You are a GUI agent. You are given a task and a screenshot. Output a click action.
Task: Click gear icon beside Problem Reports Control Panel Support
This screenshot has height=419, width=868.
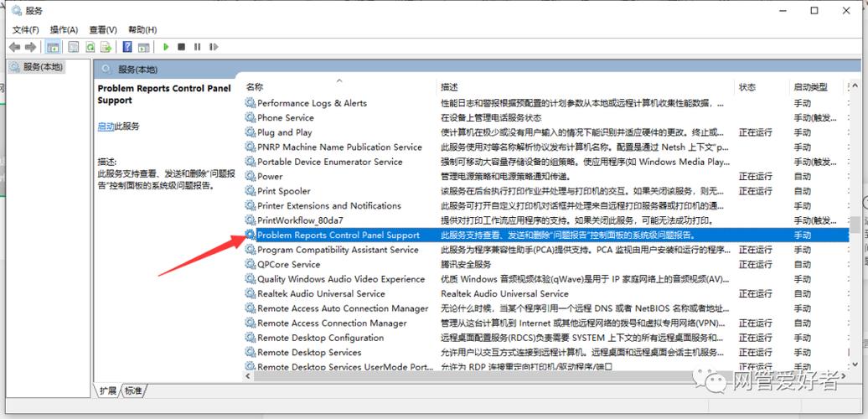click(251, 235)
